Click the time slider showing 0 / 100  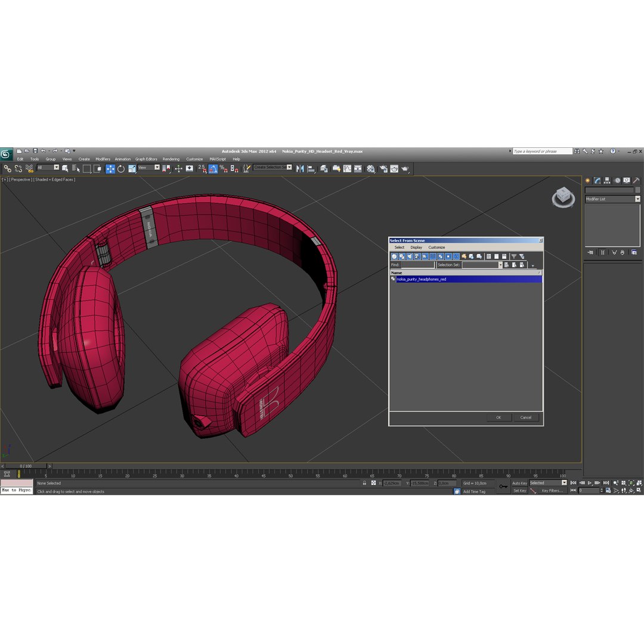click(x=26, y=466)
